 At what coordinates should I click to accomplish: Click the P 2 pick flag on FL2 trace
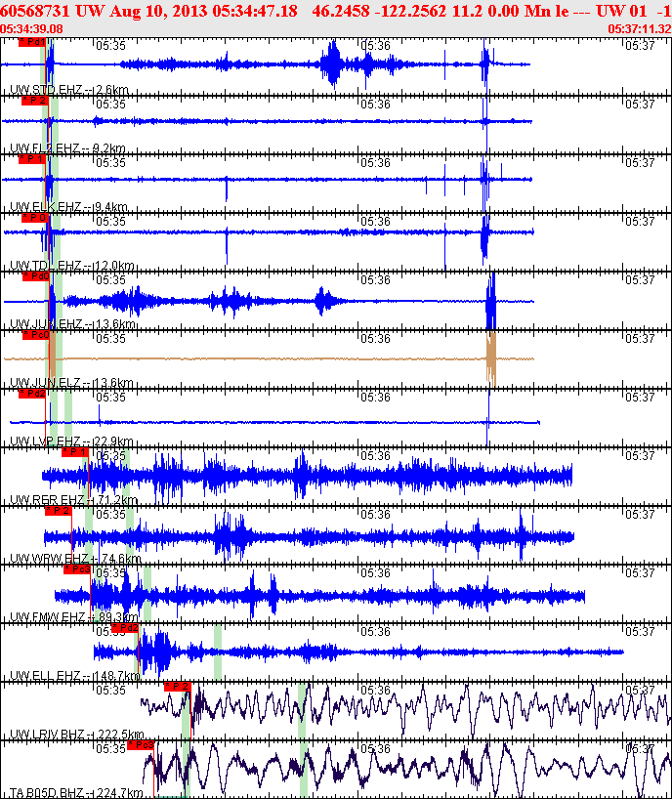tap(34, 101)
